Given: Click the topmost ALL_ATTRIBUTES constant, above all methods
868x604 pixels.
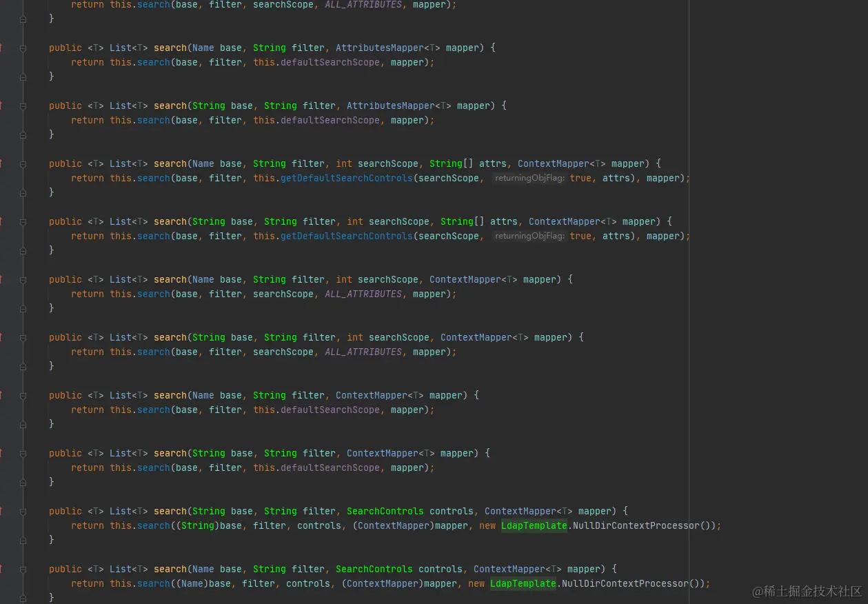Looking at the screenshot, I should 363,4.
